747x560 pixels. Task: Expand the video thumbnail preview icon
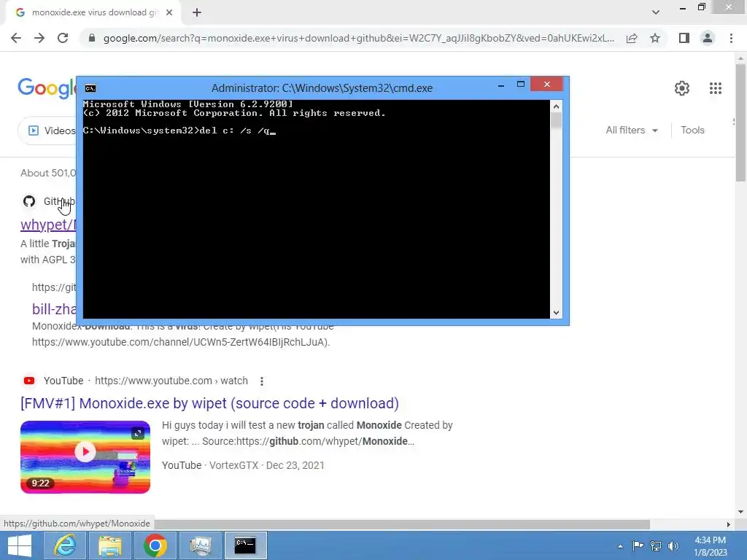pos(138,433)
